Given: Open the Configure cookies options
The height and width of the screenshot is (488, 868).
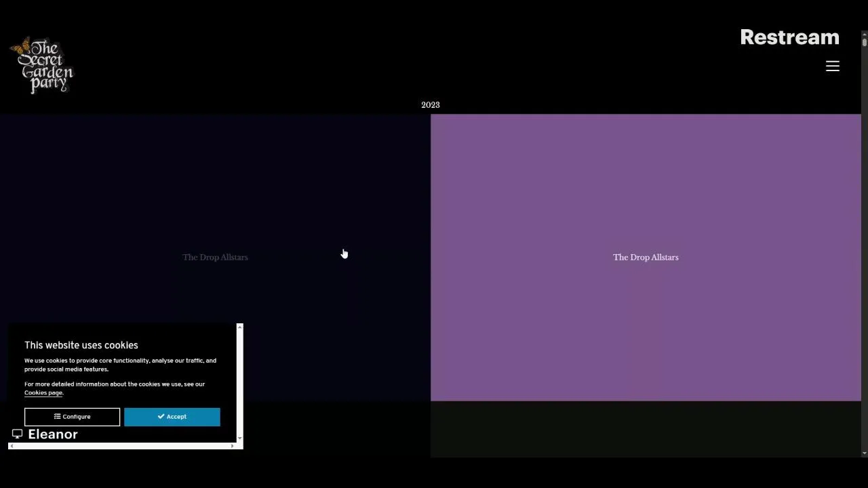Looking at the screenshot, I should (72, 417).
